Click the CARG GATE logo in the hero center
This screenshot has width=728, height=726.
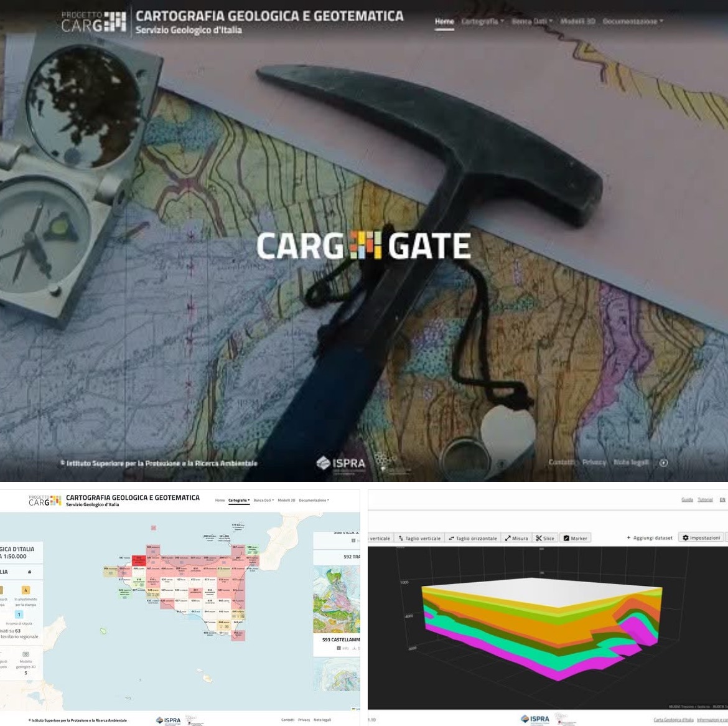point(364,245)
